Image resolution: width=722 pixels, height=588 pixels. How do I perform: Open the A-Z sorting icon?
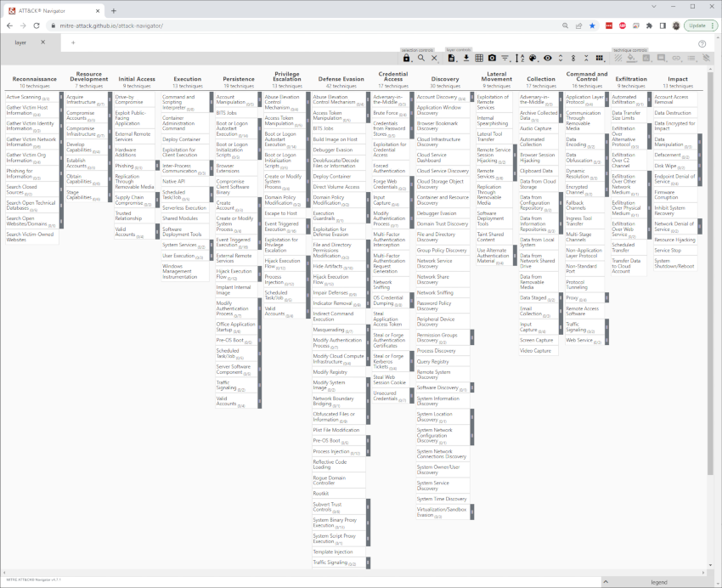point(519,58)
